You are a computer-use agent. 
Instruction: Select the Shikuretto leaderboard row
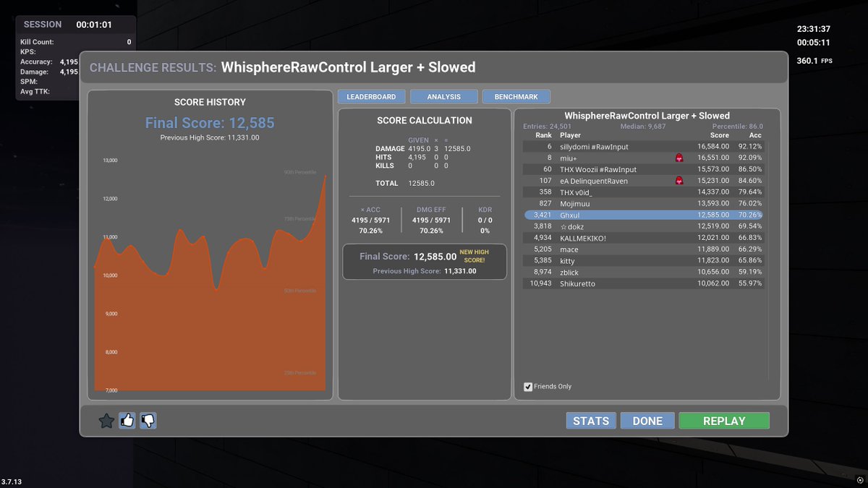click(643, 284)
